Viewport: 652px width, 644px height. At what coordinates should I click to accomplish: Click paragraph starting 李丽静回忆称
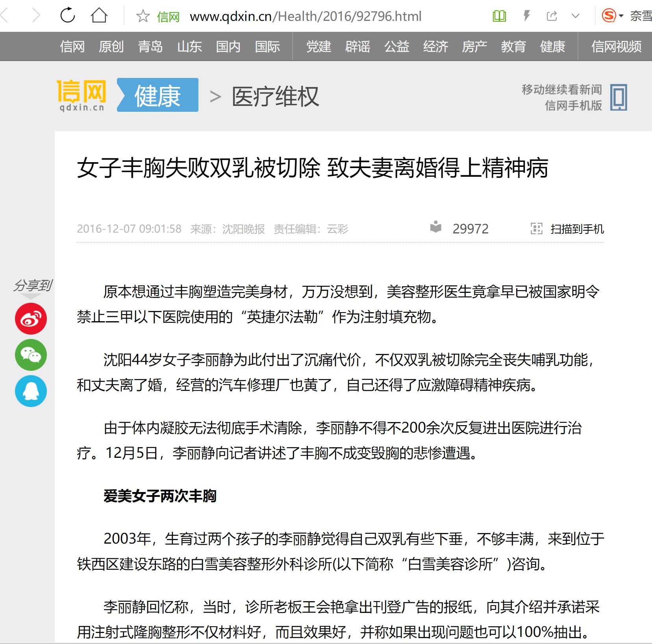(339, 619)
